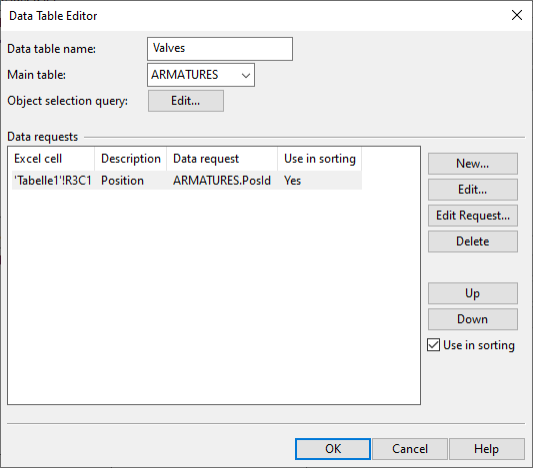Toggle the Use in sorting checkbox
The image size is (533, 468).
[433, 345]
